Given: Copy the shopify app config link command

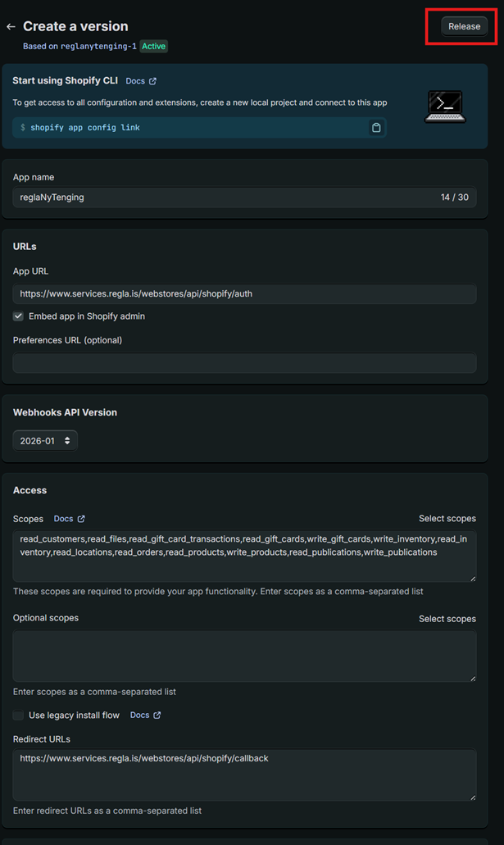Looking at the screenshot, I should [376, 128].
